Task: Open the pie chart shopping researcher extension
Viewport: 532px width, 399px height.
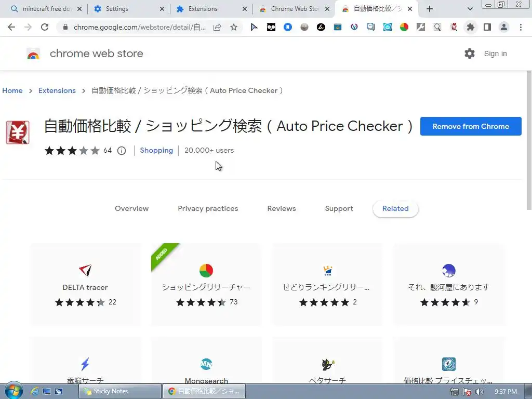Action: point(404,27)
